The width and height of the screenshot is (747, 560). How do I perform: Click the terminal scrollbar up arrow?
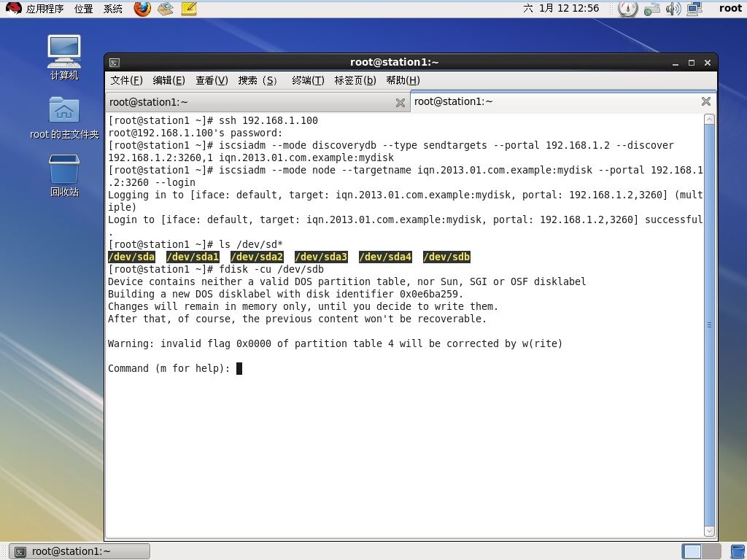click(709, 119)
